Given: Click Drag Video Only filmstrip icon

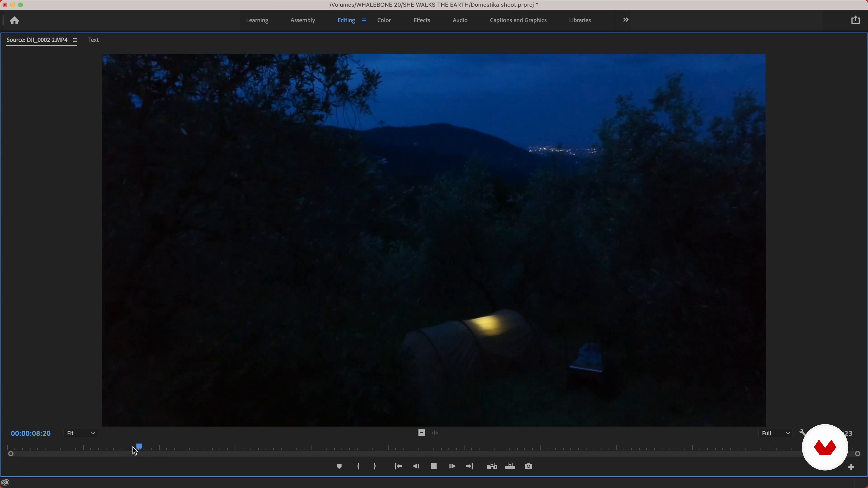Looking at the screenshot, I should (x=421, y=433).
